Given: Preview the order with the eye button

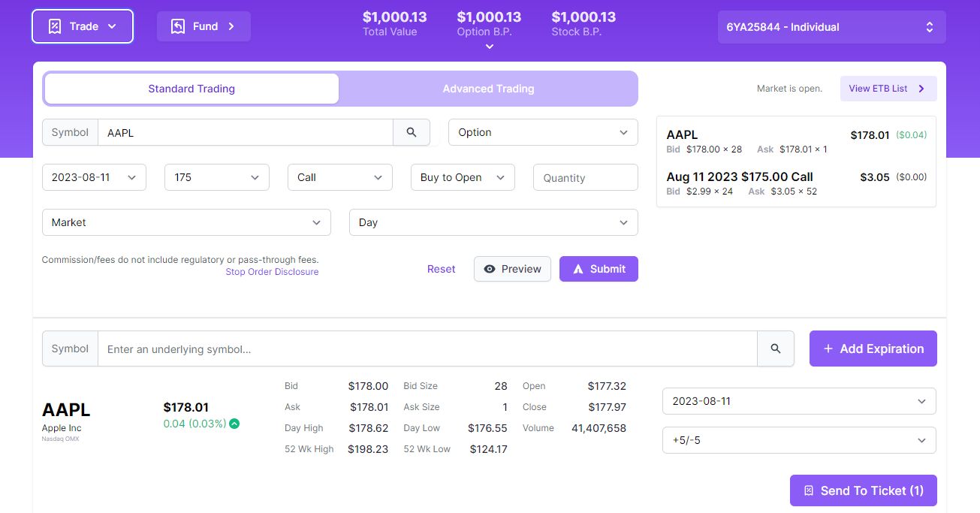Looking at the screenshot, I should (512, 269).
